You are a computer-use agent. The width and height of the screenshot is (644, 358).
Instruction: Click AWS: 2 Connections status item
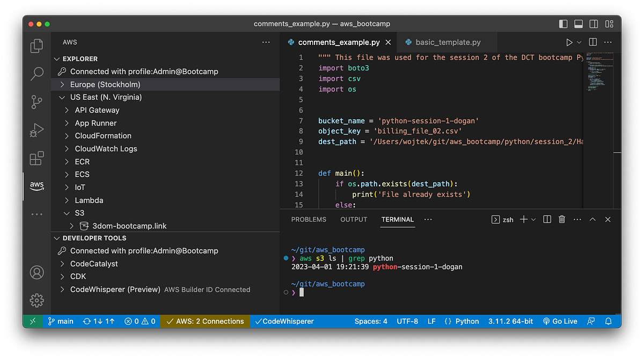click(205, 321)
